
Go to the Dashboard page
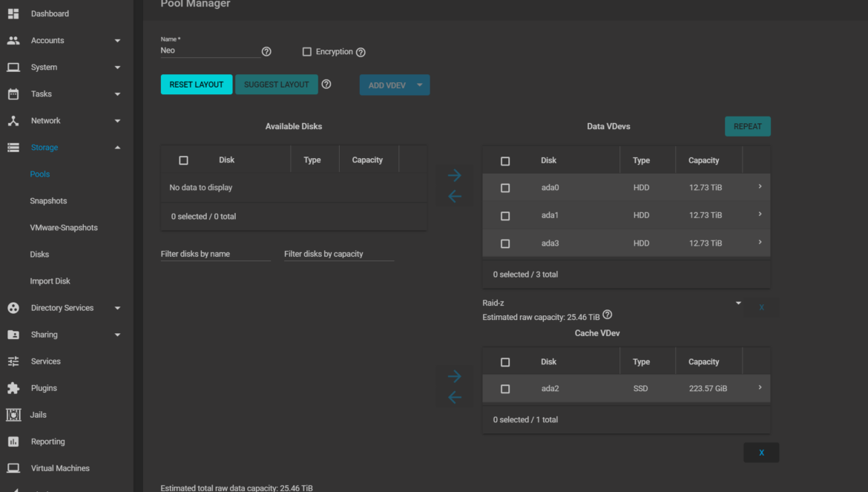pos(50,14)
